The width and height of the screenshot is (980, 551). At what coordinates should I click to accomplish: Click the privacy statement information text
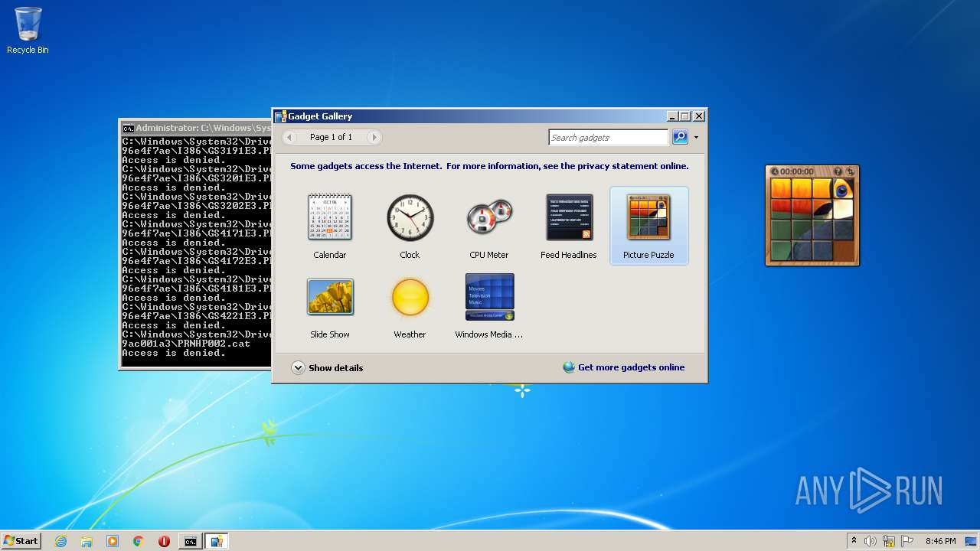(x=489, y=166)
